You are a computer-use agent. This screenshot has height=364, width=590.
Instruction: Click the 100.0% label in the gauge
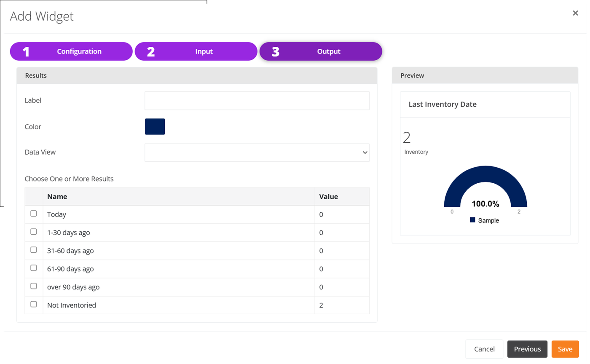pyautogui.click(x=485, y=204)
